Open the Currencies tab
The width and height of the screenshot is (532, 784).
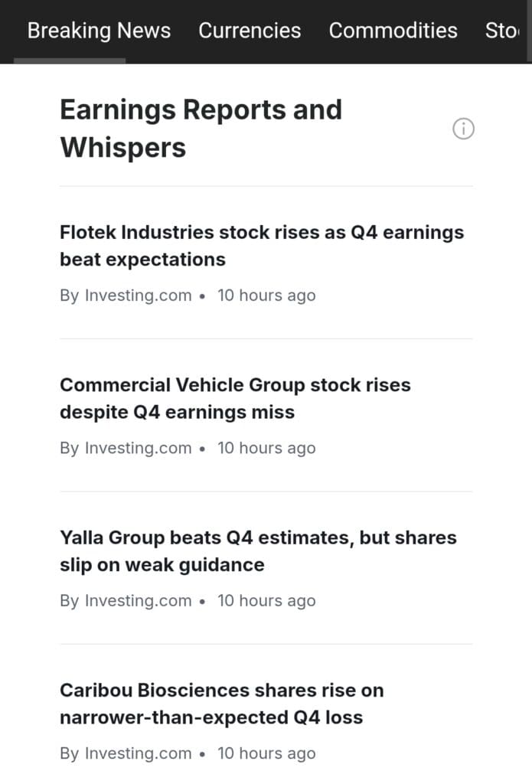point(250,31)
